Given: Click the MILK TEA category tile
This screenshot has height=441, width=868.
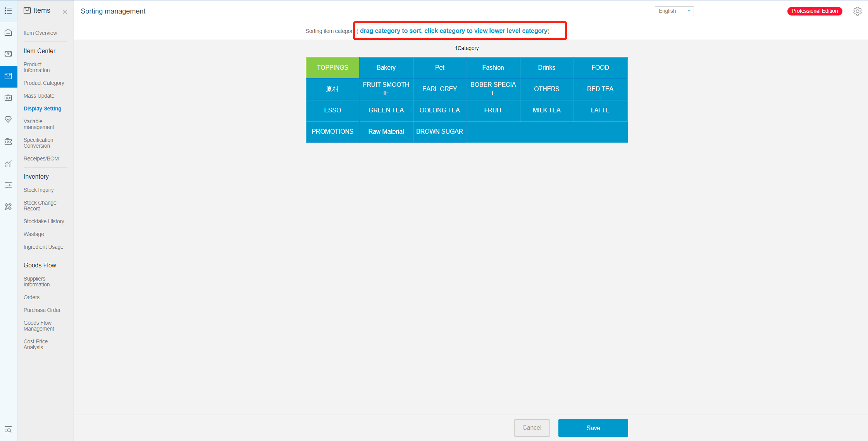Looking at the screenshot, I should click(546, 110).
